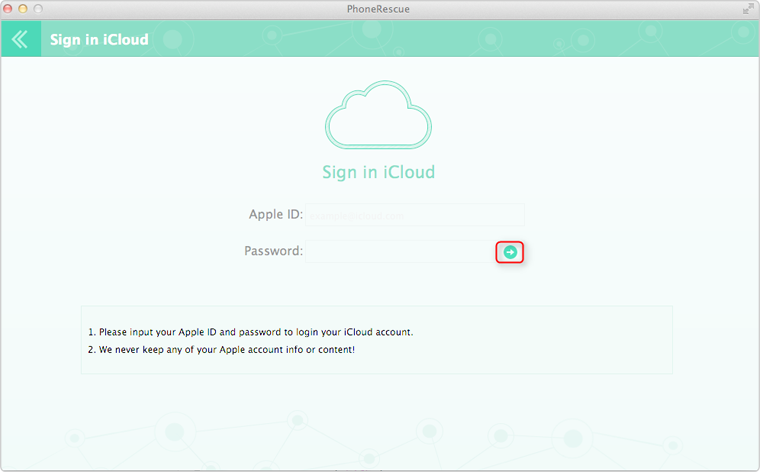Select the "Password:" label
760x472 pixels.
coord(273,251)
